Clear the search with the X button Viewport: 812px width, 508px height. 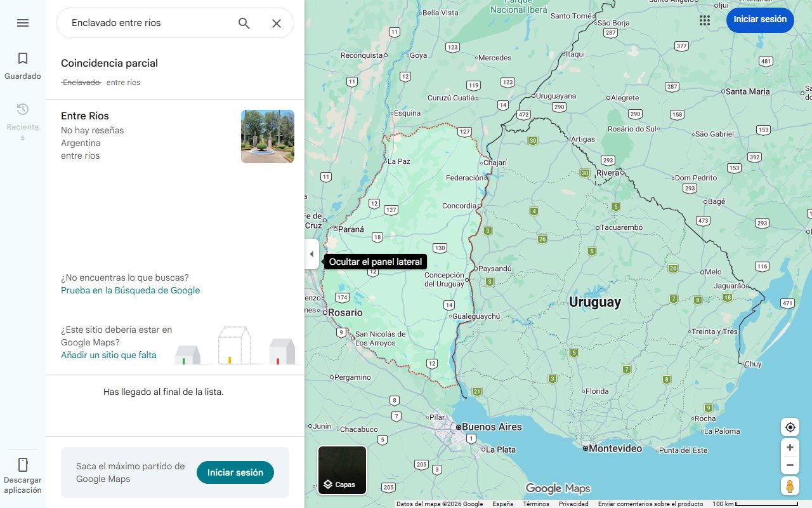pyautogui.click(x=277, y=23)
